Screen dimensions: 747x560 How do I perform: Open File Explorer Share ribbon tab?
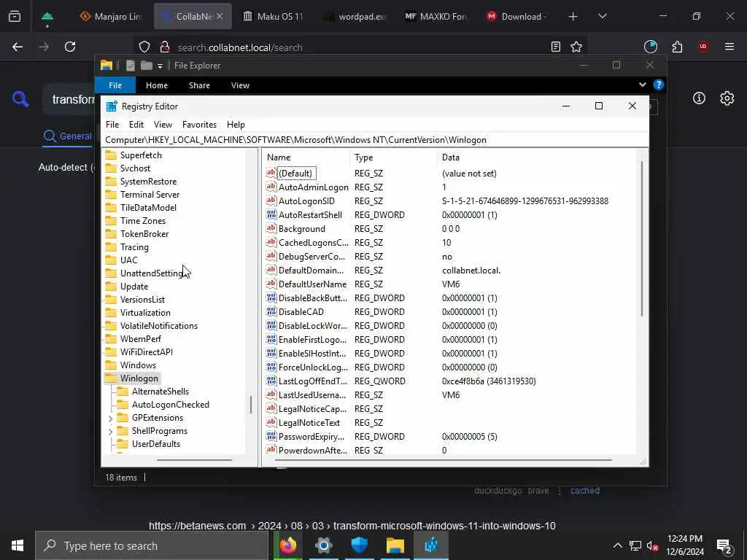point(199,85)
